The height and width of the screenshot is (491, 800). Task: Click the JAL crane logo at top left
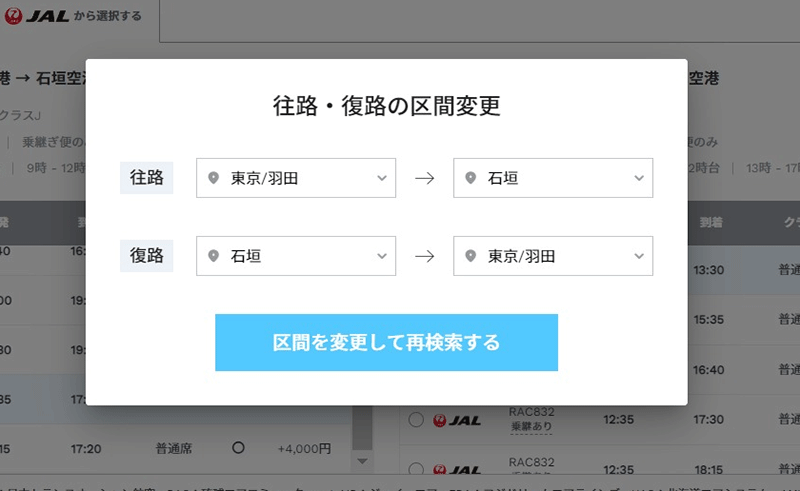[x=14, y=16]
